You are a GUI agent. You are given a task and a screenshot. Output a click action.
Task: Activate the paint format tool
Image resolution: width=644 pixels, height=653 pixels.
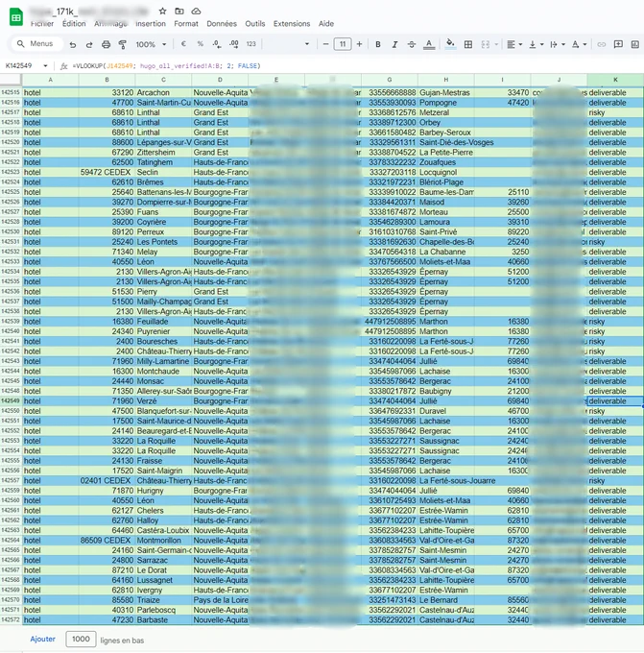tap(123, 44)
